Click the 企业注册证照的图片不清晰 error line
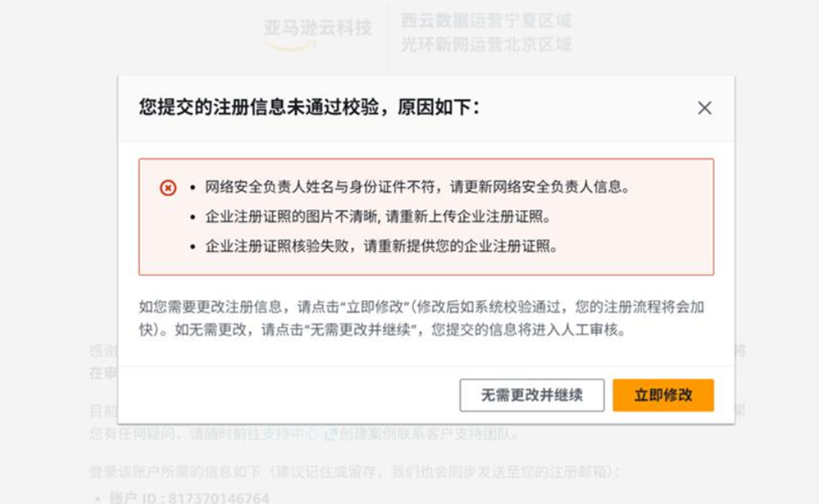Image resolution: width=819 pixels, height=504 pixels. point(378,217)
